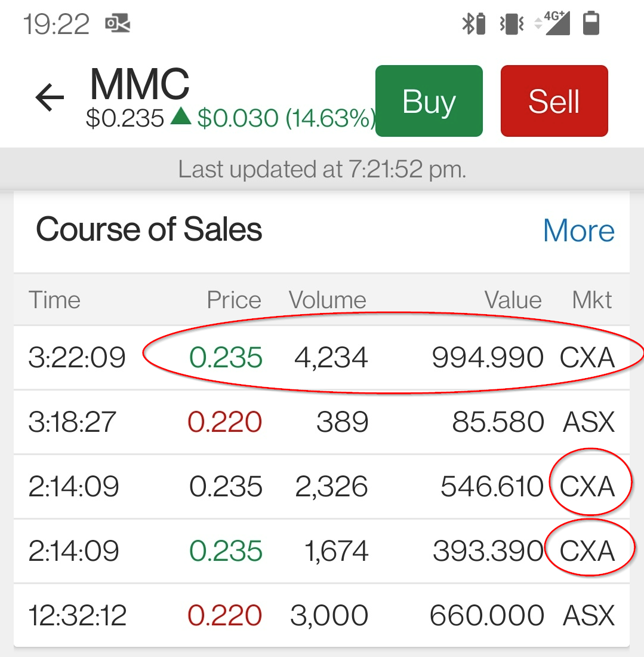
Task: Tap the status bar clock showing 19:22
Action: pos(57,24)
